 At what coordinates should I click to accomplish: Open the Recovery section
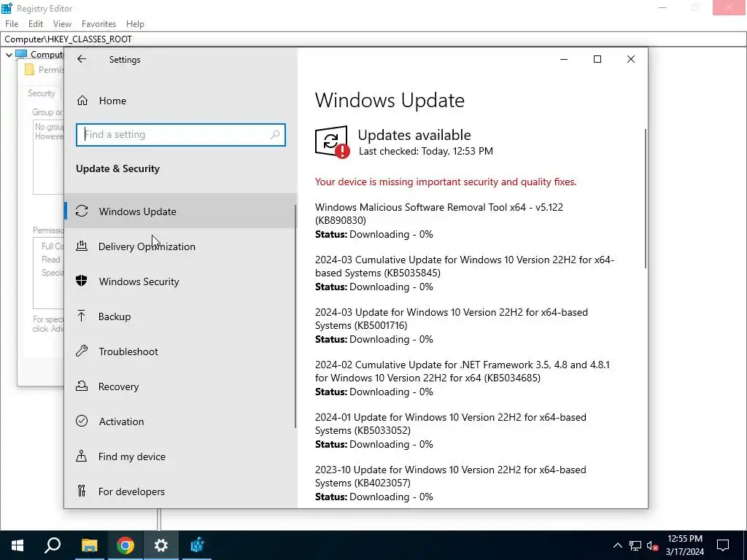click(180, 386)
